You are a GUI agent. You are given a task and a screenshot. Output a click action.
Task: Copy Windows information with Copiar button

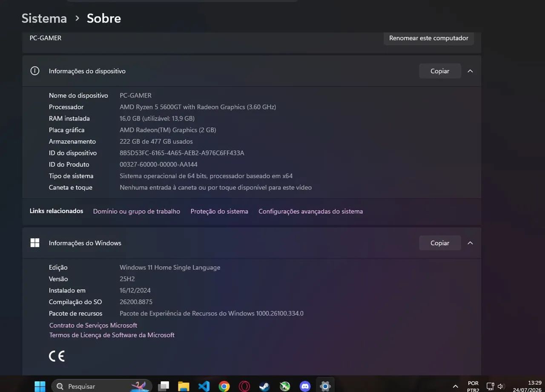(x=440, y=243)
